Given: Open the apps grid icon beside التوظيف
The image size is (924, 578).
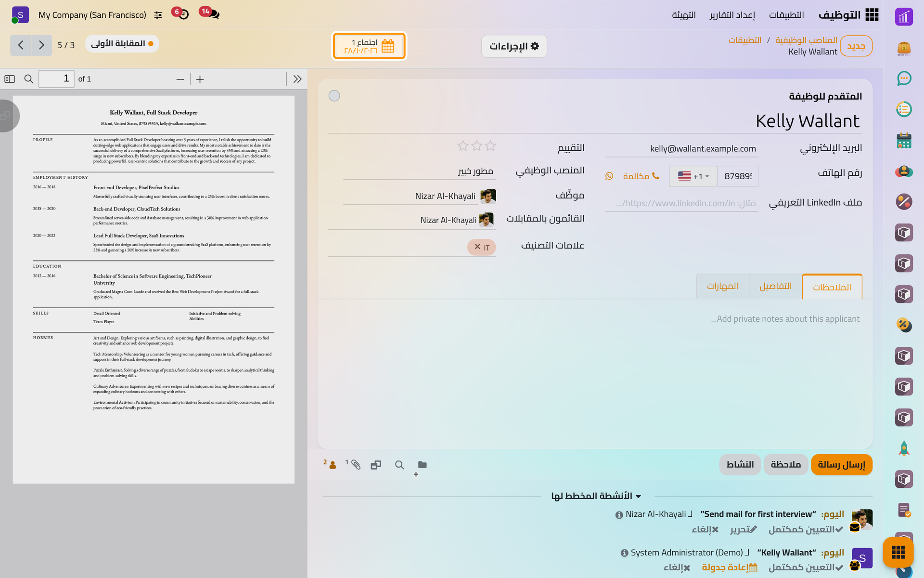Looking at the screenshot, I should 872,15.
